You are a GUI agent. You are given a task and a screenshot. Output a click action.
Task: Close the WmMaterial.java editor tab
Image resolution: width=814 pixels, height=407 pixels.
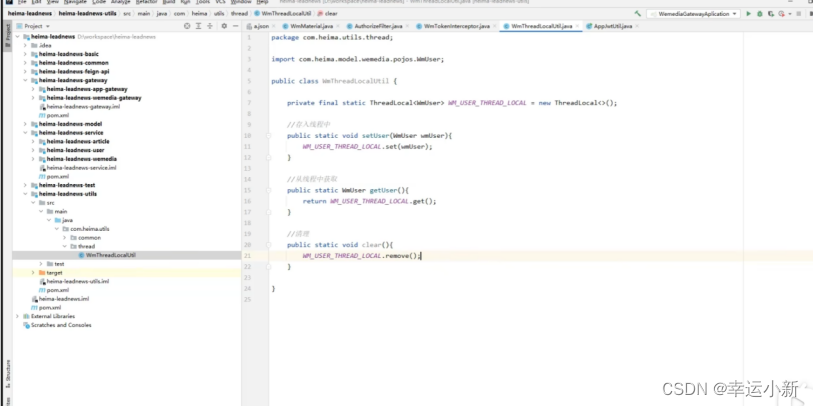tap(338, 26)
